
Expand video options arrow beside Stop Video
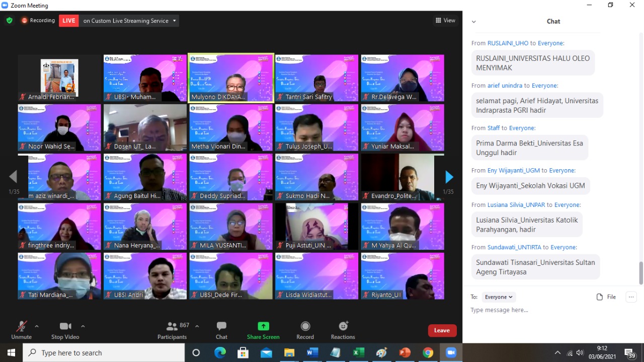(x=83, y=326)
